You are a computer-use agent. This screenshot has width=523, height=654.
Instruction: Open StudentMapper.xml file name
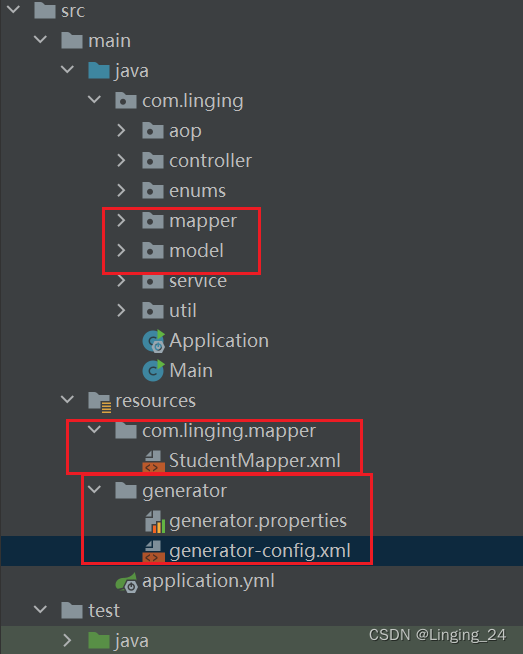pos(255,461)
